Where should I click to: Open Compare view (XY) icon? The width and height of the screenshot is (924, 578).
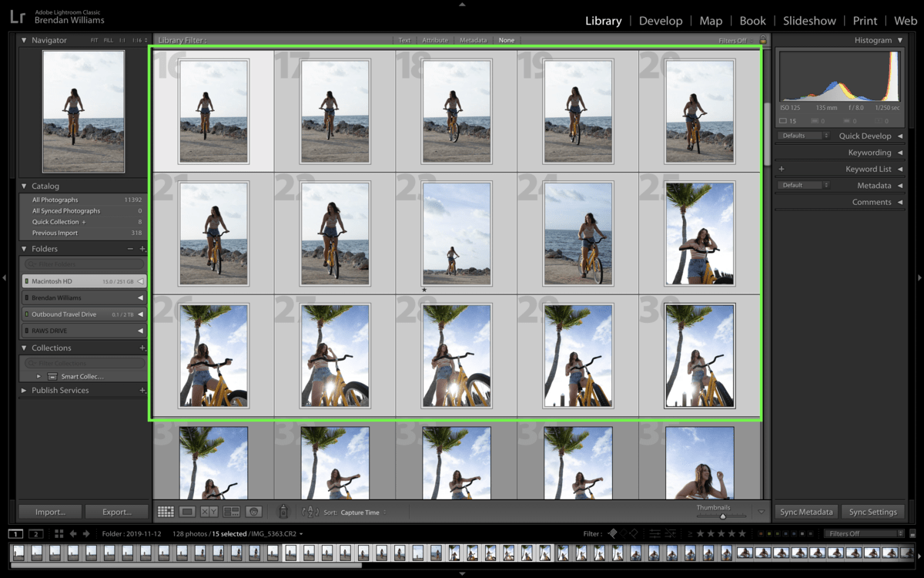tap(209, 512)
